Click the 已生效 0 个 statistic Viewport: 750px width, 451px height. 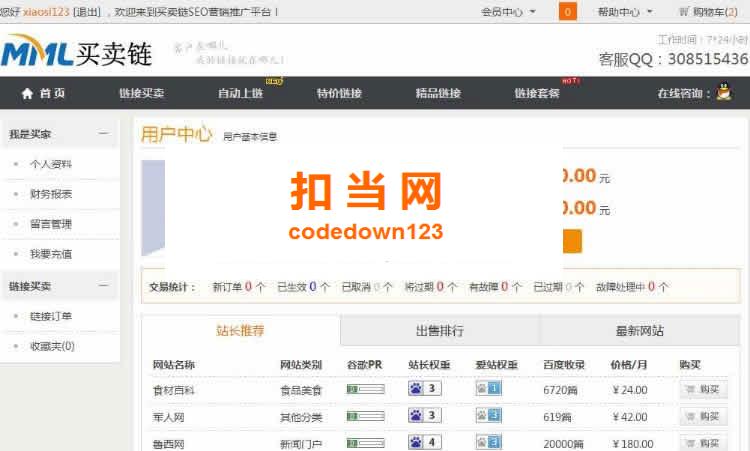pos(304,286)
